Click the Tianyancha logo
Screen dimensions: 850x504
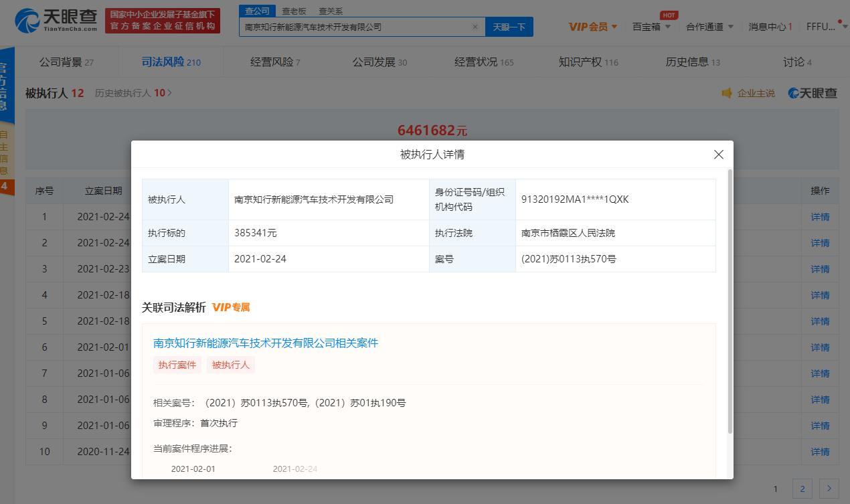tap(56, 20)
